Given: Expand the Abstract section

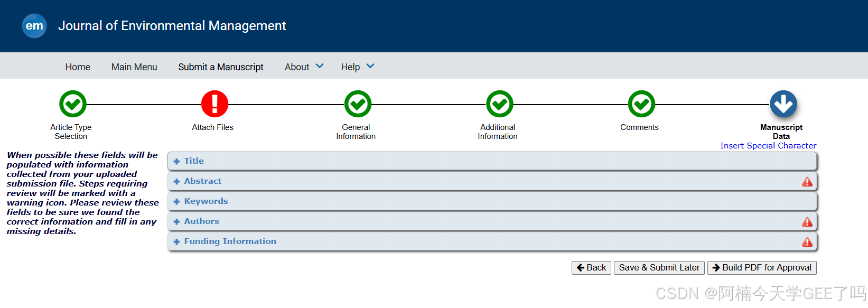Looking at the screenshot, I should [492, 181].
